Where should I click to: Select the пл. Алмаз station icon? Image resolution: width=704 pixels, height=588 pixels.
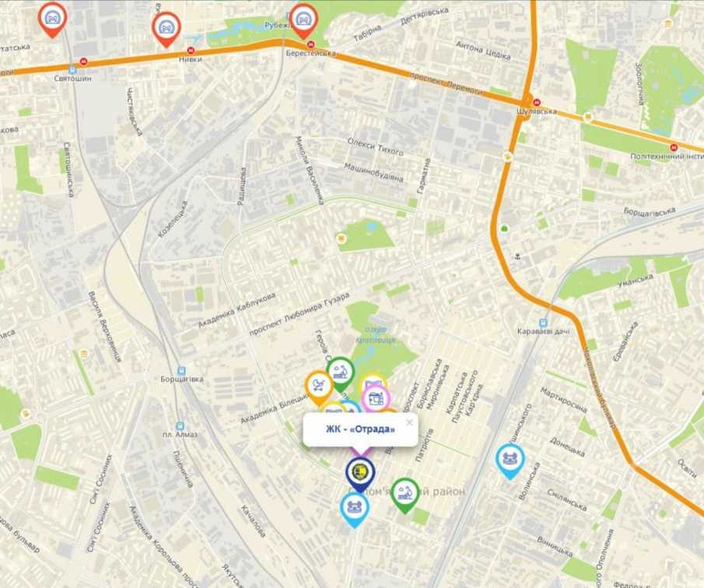180,426
